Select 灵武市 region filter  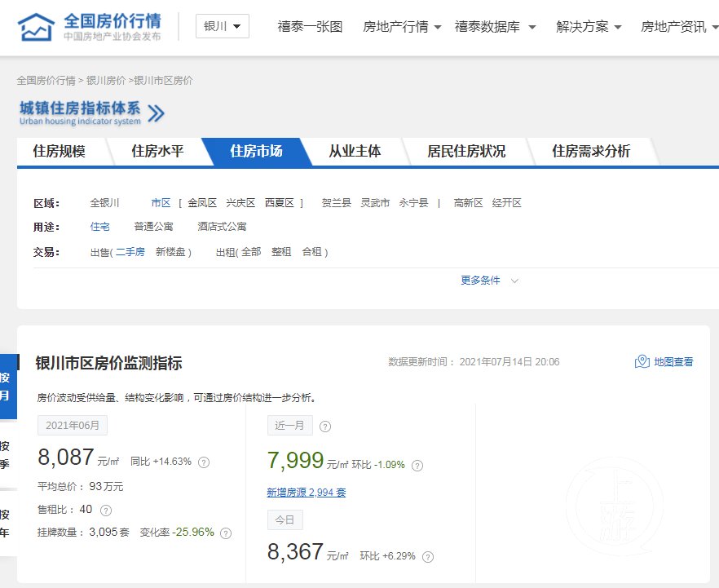tap(375, 203)
